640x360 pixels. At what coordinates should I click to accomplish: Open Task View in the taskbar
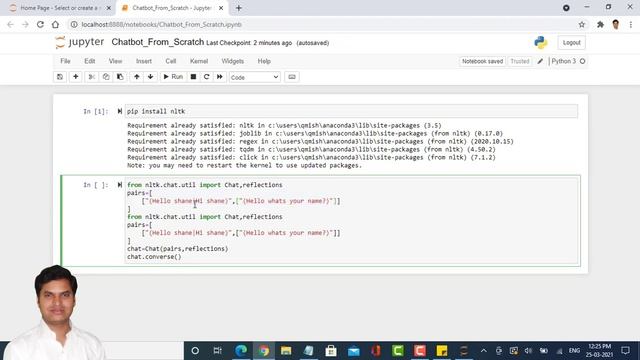(218, 351)
